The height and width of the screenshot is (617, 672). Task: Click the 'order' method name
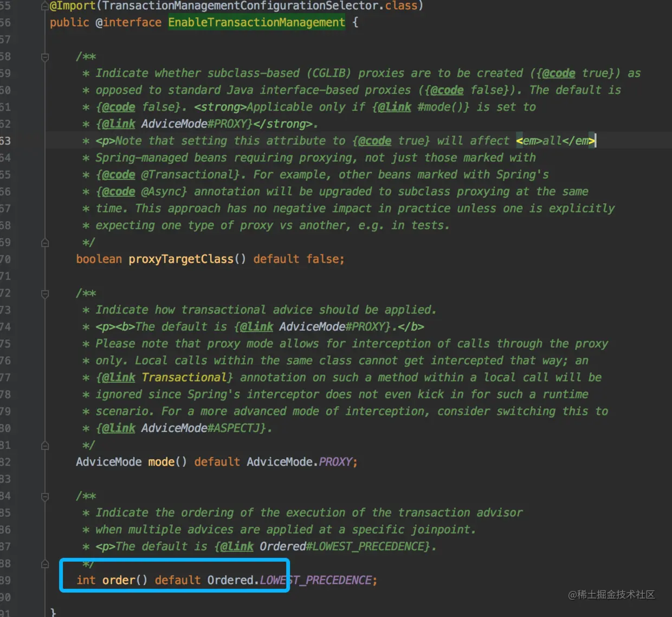pos(119,580)
